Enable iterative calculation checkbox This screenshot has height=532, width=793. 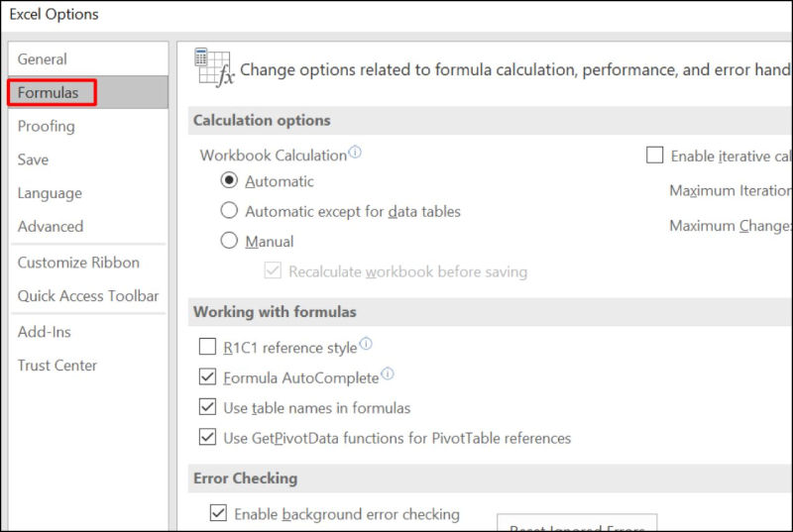tap(655, 156)
